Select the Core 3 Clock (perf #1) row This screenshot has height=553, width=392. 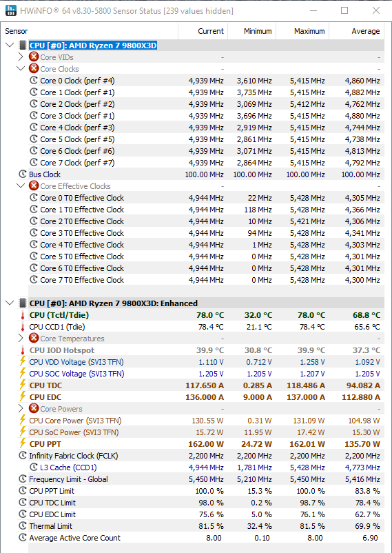point(206,115)
